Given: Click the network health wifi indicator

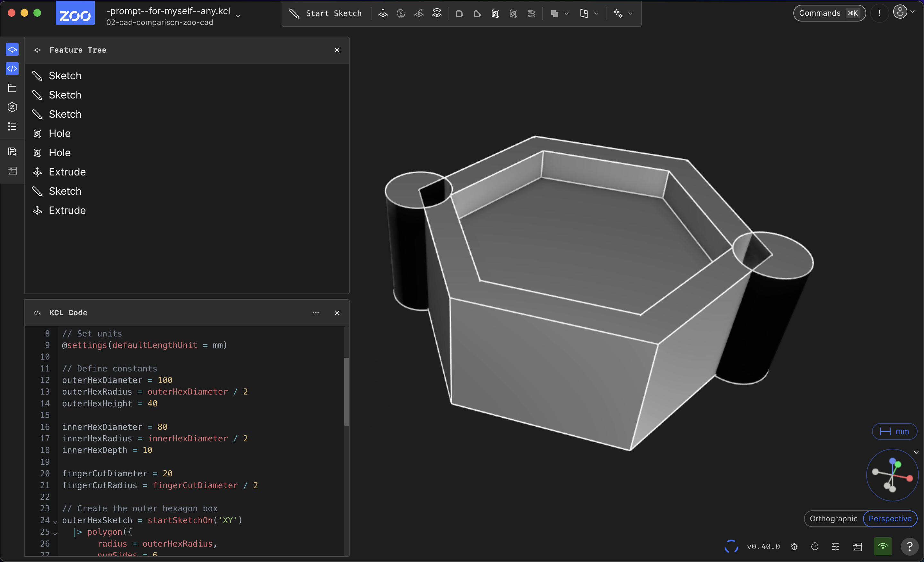Looking at the screenshot, I should (883, 547).
